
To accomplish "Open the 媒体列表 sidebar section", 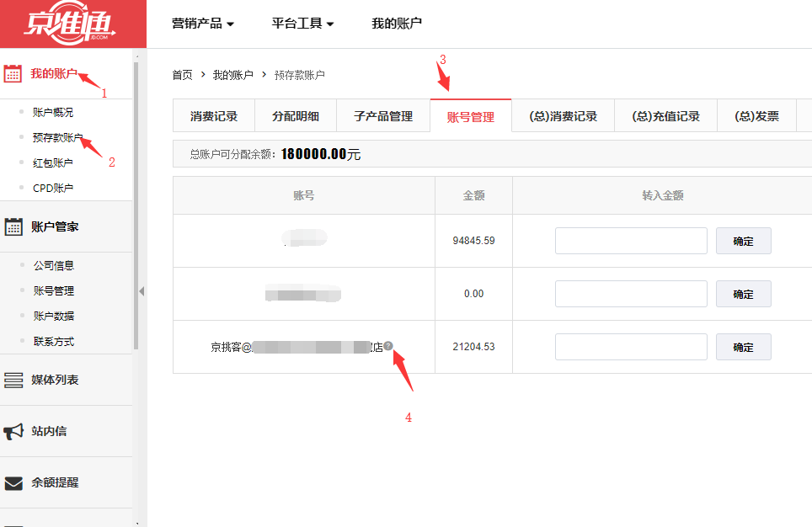I will tap(55, 380).
